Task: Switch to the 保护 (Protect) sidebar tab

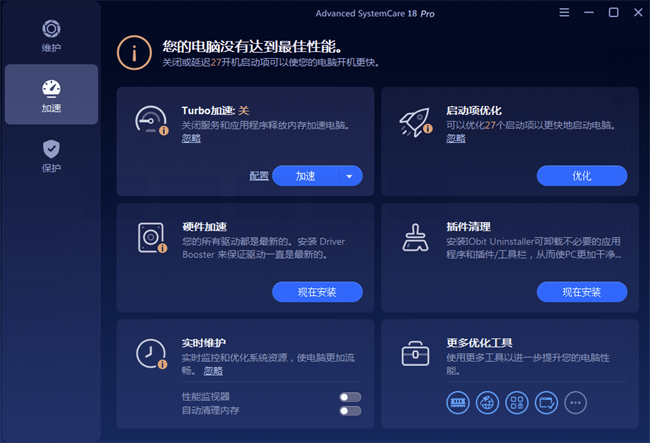Action: click(x=51, y=154)
